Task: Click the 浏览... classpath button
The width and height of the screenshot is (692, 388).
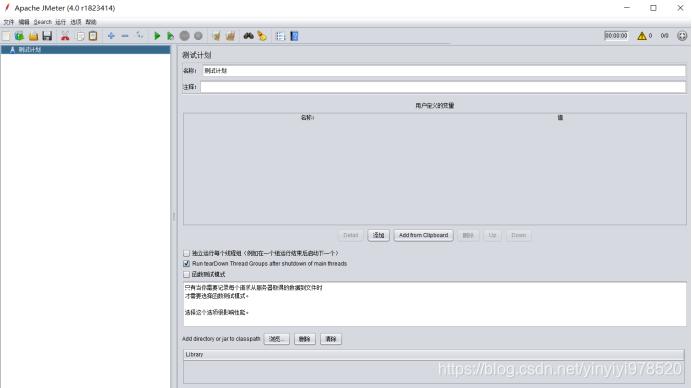Action: click(x=277, y=339)
